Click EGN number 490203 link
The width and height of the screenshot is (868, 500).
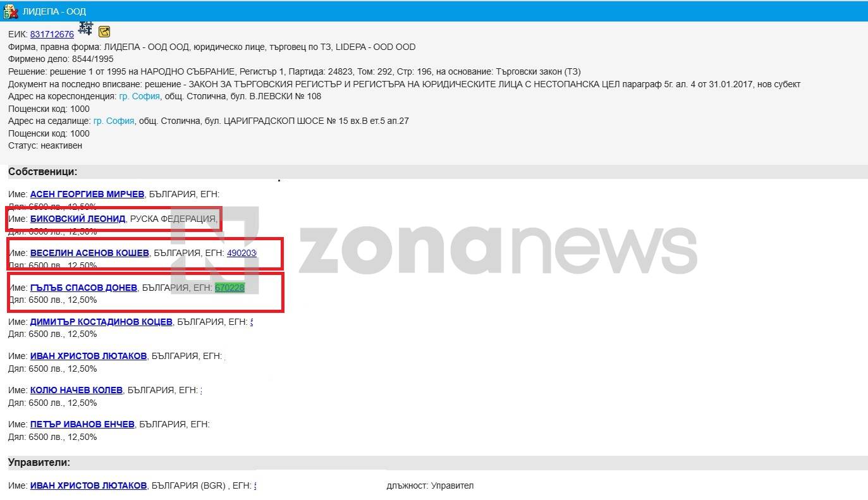[x=241, y=253]
